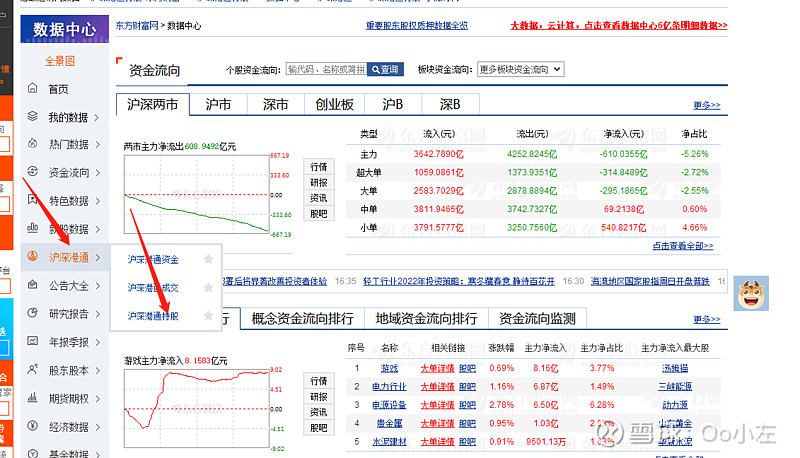This screenshot has height=458, width=800.
Task: Click 行情 button beside 游戏 chart
Action: (x=319, y=381)
